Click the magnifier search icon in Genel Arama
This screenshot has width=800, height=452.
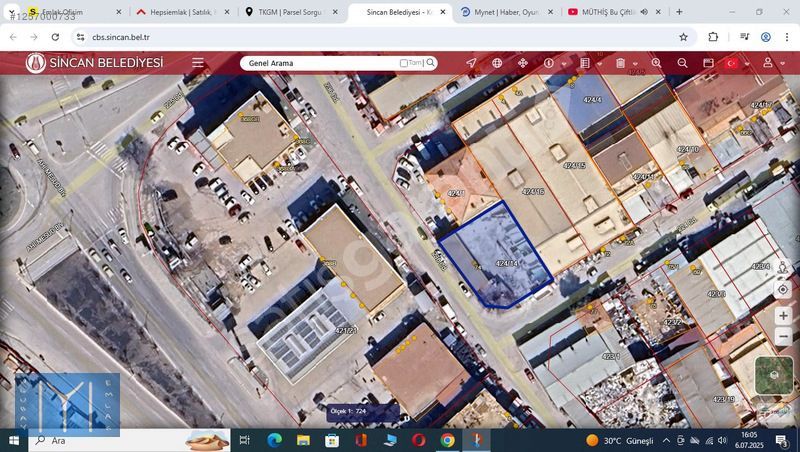tap(431, 63)
